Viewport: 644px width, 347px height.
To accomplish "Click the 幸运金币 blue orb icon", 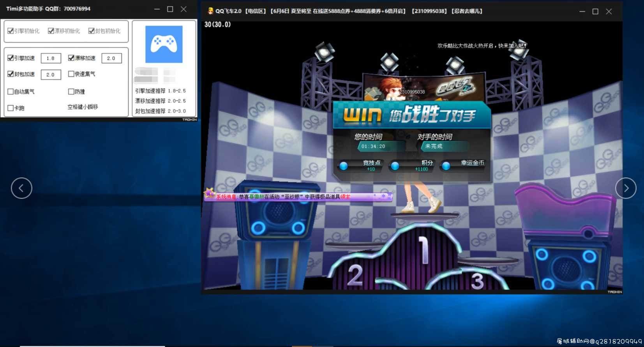I will tap(446, 166).
